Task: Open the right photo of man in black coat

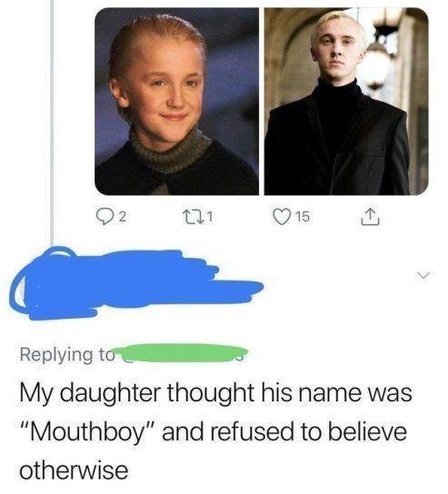Action: click(x=346, y=101)
